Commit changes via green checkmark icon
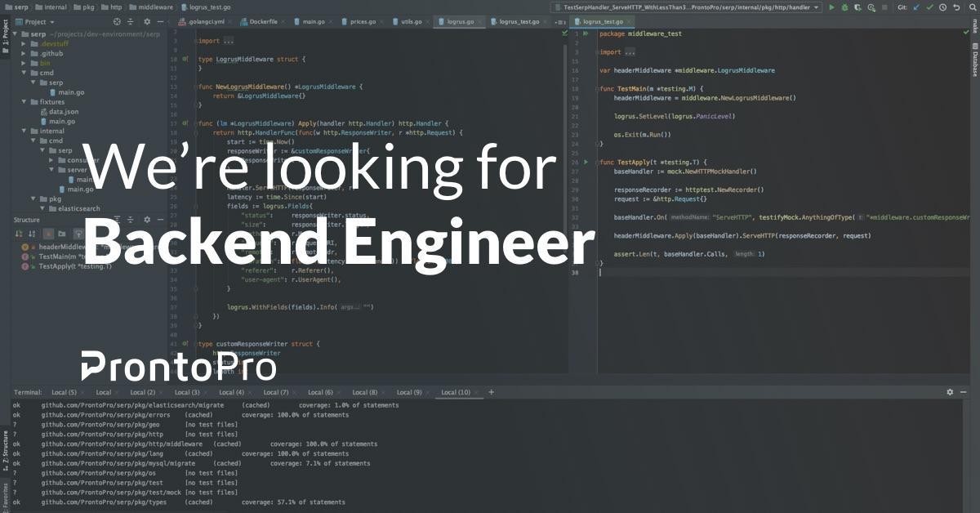The image size is (980, 513). click(929, 7)
